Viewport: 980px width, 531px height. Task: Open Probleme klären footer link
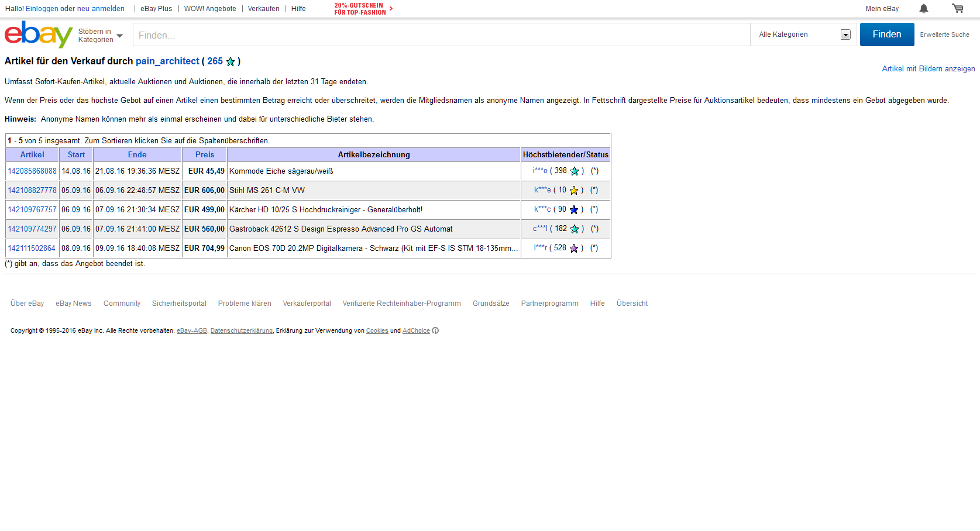245,304
